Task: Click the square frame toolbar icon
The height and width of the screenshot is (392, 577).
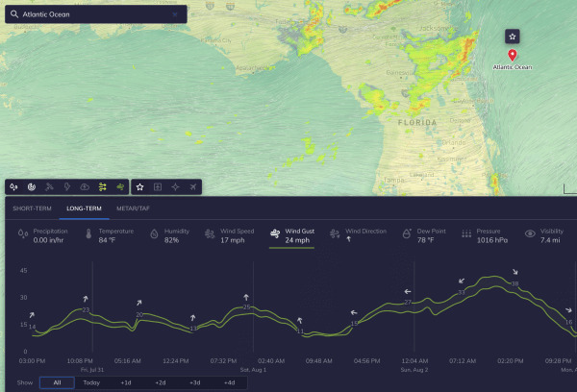Action: 158,186
